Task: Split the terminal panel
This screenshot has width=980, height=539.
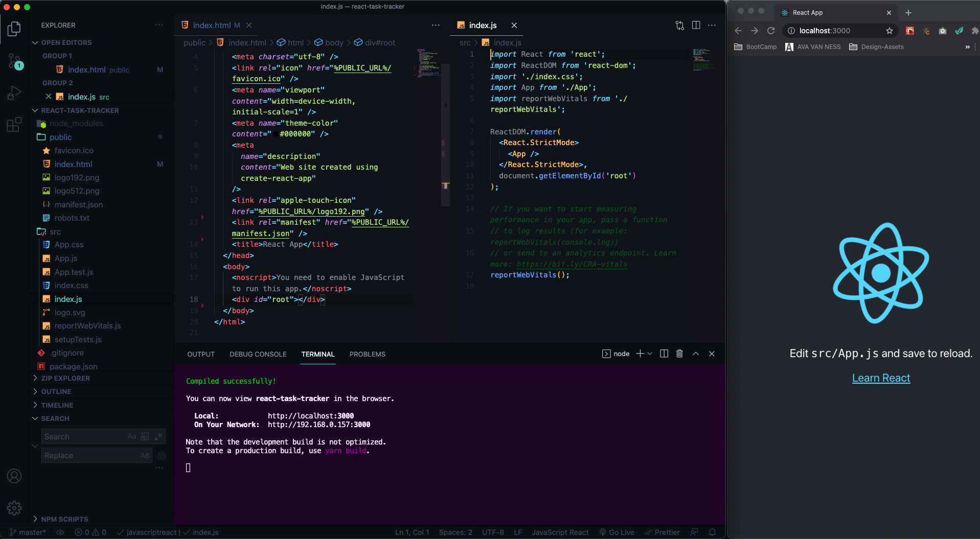Action: pyautogui.click(x=664, y=354)
